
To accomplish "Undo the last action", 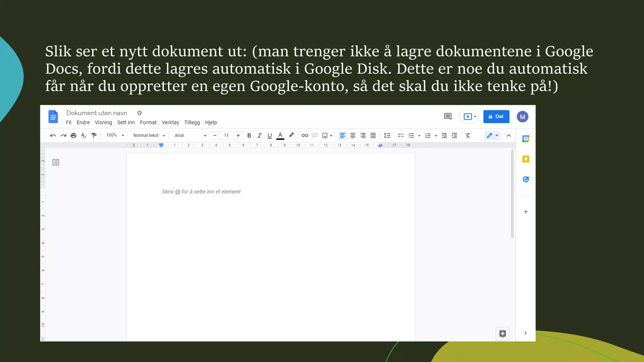I will (53, 135).
